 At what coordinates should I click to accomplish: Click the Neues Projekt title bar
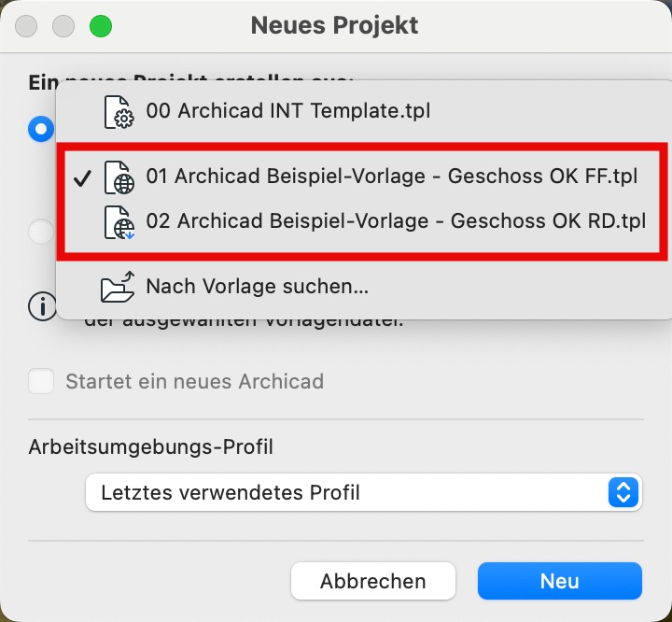click(334, 25)
